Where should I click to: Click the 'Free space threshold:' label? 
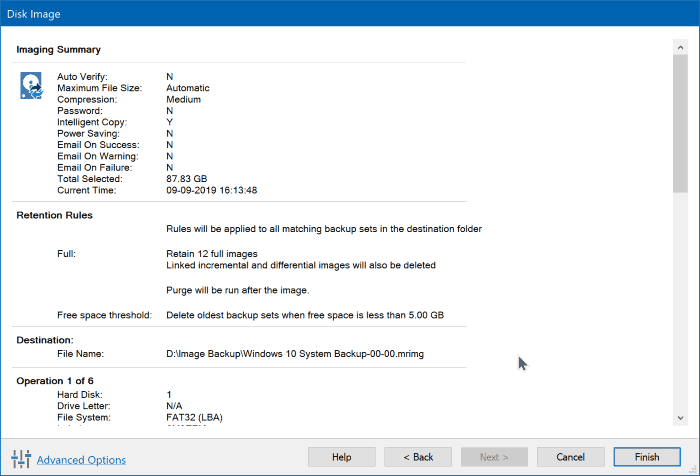[104, 315]
